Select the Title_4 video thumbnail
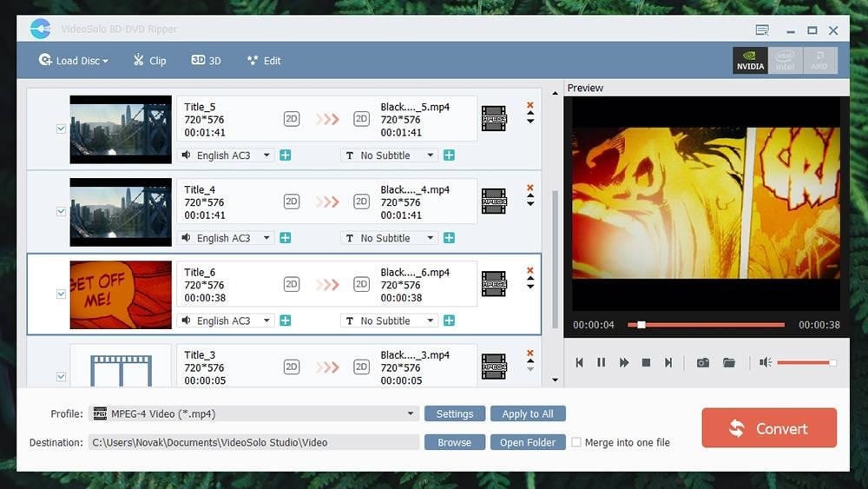Screen dimensions: 868x489 pyautogui.click(x=121, y=212)
